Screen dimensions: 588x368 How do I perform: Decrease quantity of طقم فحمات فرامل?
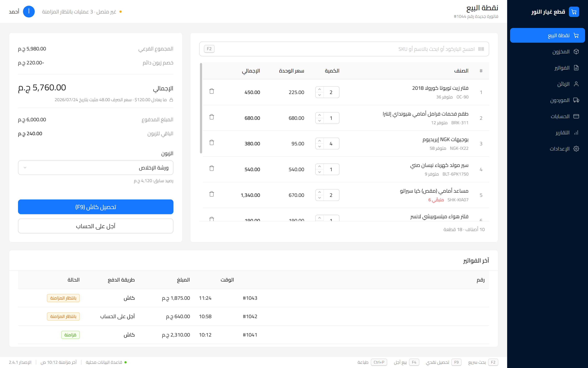(320, 121)
